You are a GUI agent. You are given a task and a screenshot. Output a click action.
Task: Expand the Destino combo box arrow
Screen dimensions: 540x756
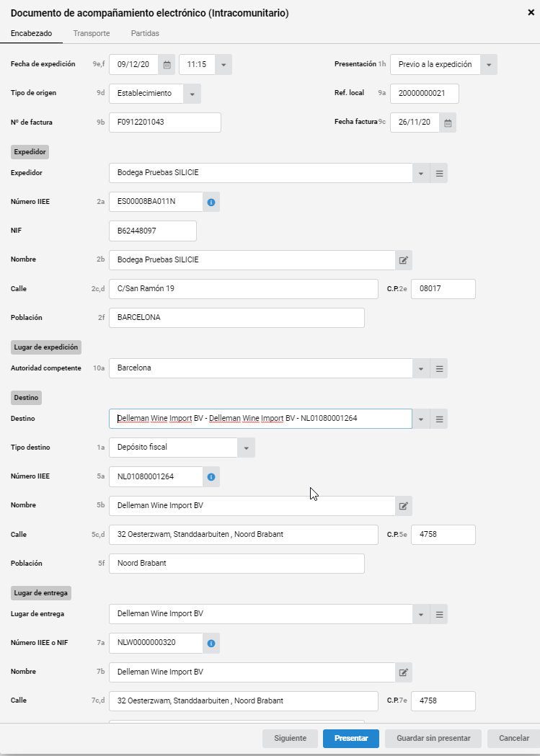[421, 419]
